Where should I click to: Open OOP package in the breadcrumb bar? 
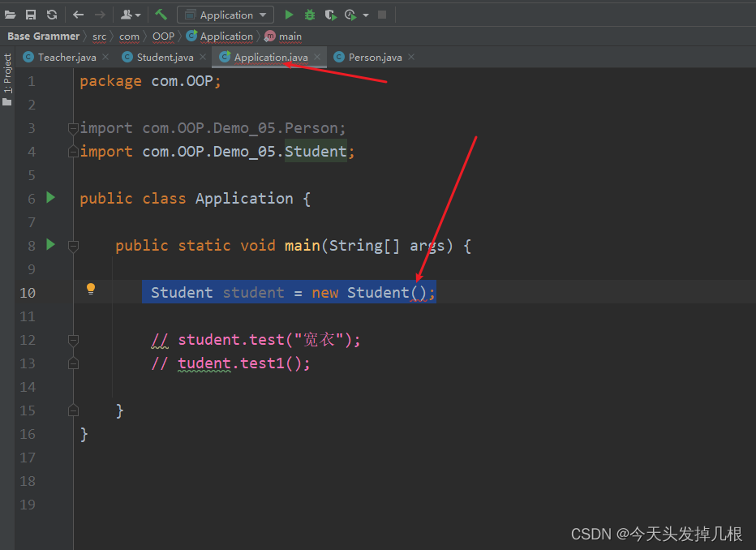pos(163,36)
